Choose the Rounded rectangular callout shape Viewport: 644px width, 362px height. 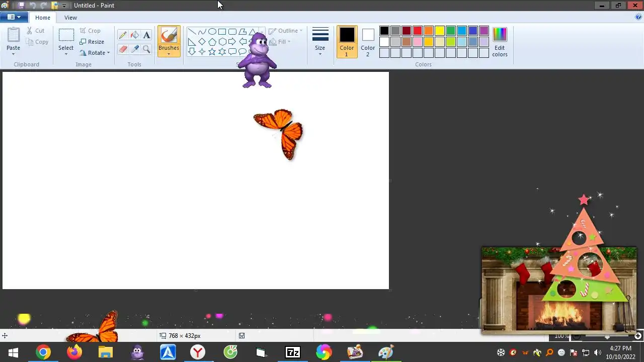tap(232, 51)
